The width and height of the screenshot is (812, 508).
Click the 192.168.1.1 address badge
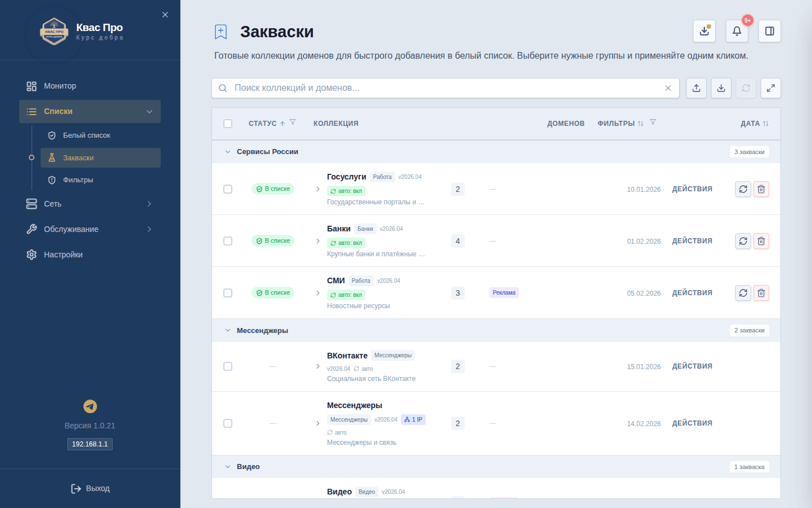coord(90,444)
